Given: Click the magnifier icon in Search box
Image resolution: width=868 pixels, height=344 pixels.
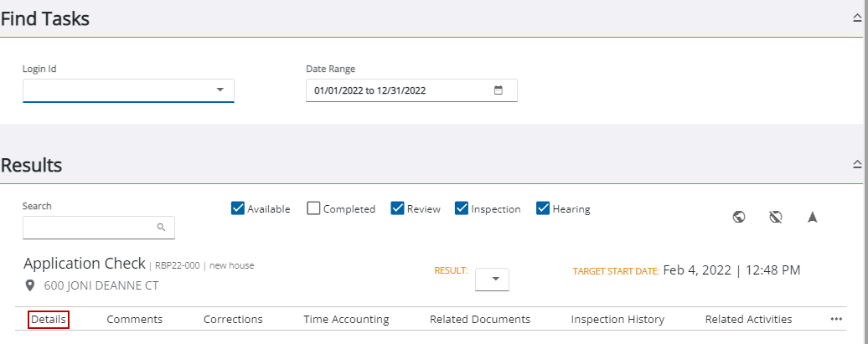Looking at the screenshot, I should click(162, 227).
